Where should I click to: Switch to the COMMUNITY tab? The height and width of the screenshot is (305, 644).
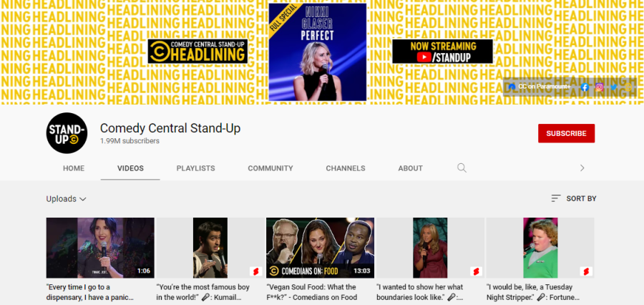[270, 168]
